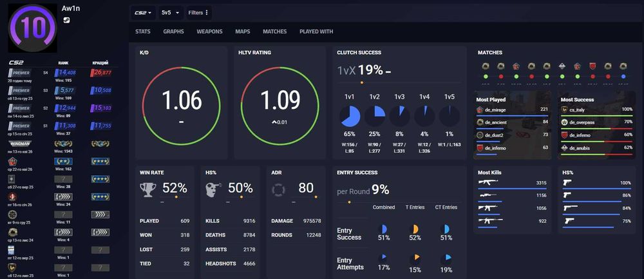Click the Premier S4 rank badge 14,408
The image size is (644, 279).
65,73
